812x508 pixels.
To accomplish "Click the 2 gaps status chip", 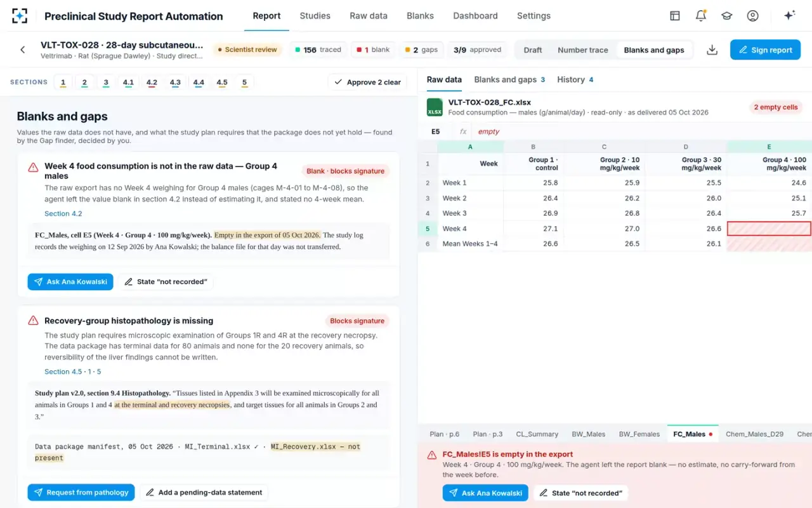I will click(421, 50).
